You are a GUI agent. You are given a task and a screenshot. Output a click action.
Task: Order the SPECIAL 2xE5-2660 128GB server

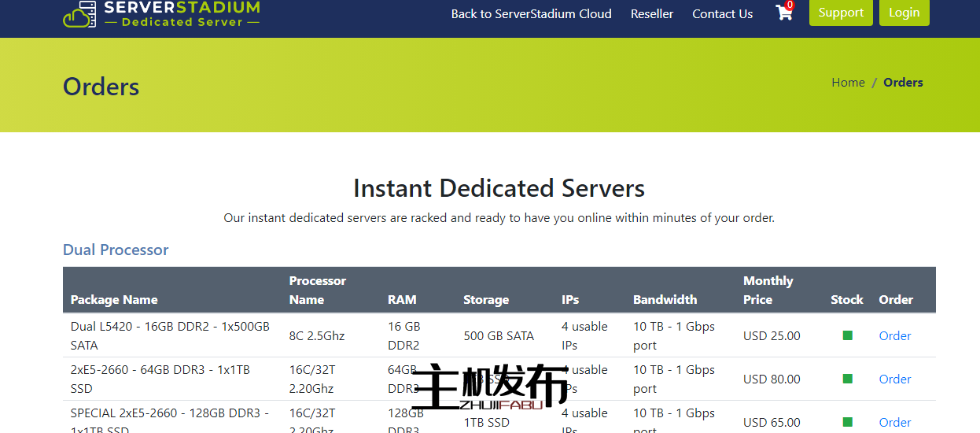pos(894,422)
